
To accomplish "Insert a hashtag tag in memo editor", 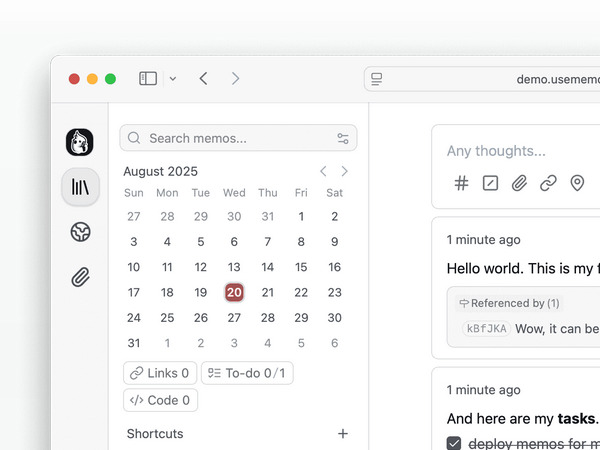I will [461, 183].
